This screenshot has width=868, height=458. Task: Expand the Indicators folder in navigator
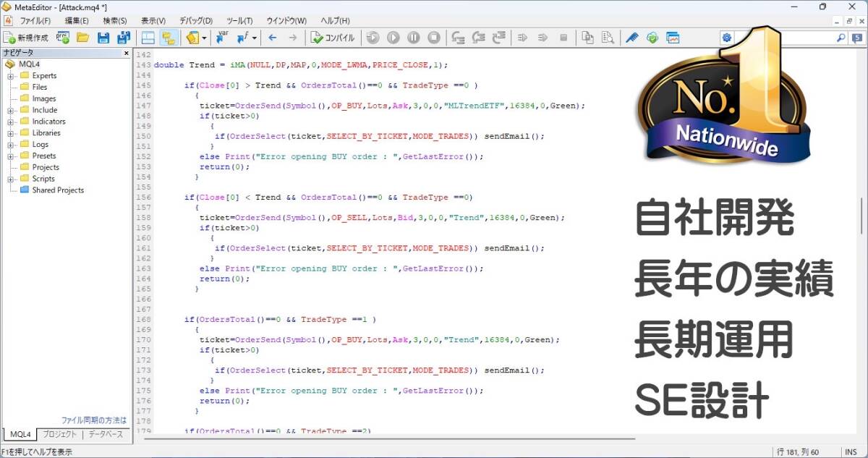pos(11,122)
